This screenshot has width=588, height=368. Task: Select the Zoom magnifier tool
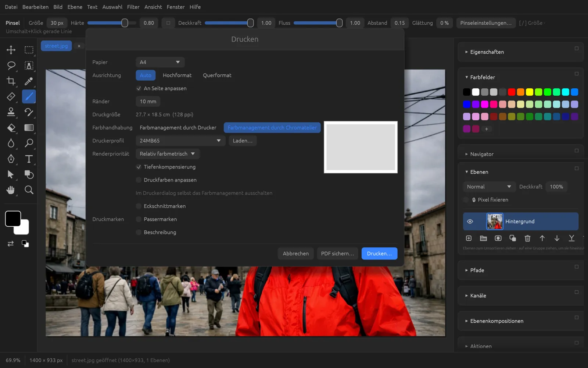(x=29, y=190)
